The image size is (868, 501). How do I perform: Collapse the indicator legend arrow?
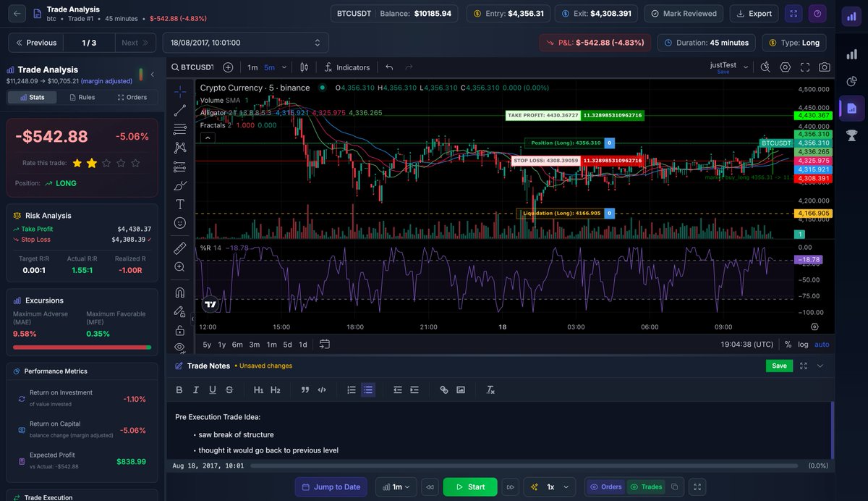point(206,138)
